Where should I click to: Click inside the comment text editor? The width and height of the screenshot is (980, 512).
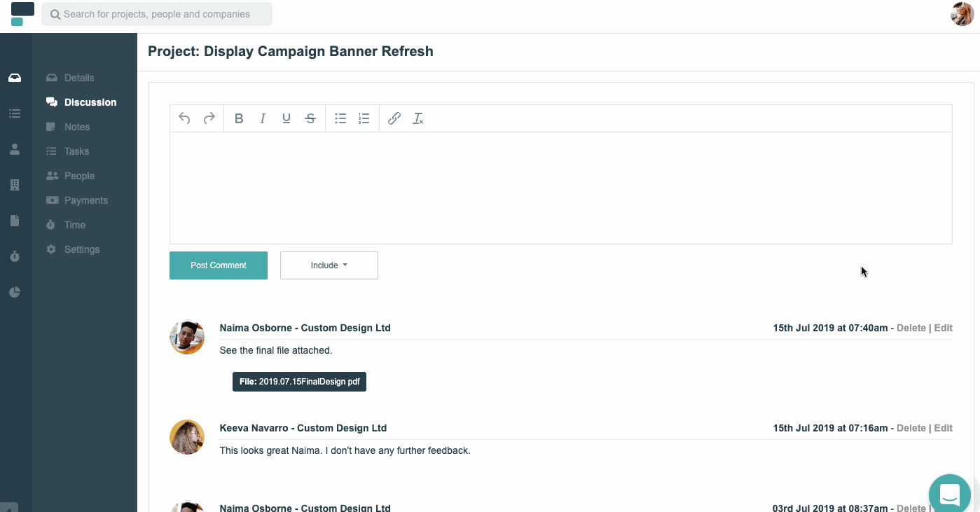point(561,188)
